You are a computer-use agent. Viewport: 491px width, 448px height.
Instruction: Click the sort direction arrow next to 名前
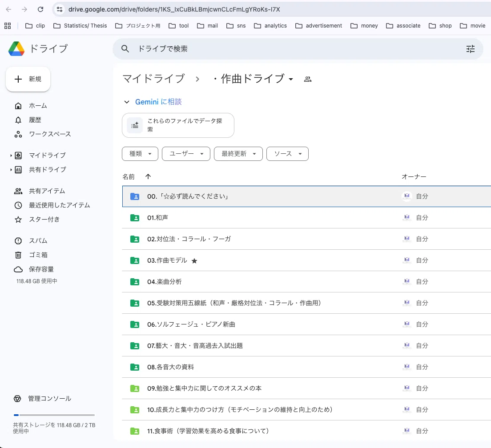click(148, 177)
